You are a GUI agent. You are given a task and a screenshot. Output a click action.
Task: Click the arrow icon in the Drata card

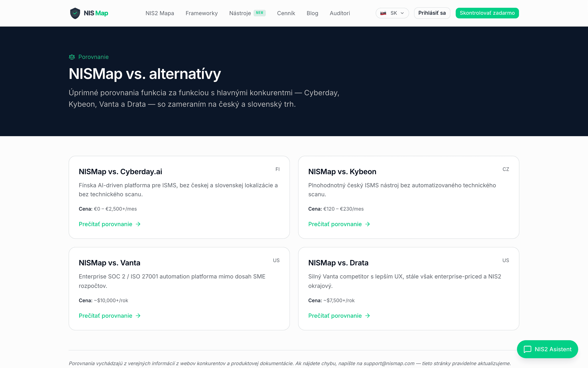click(x=367, y=316)
